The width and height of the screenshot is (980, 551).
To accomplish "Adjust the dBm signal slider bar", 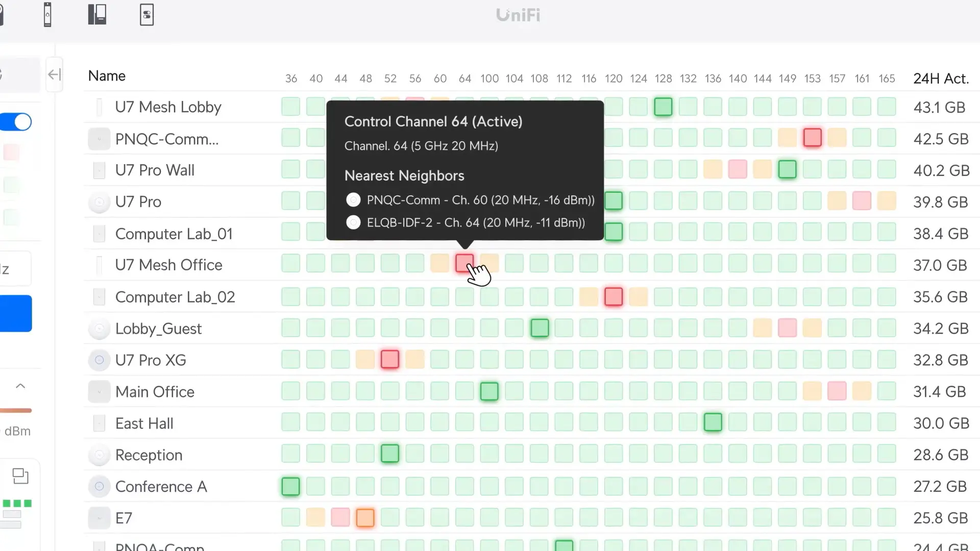I will pyautogui.click(x=16, y=410).
